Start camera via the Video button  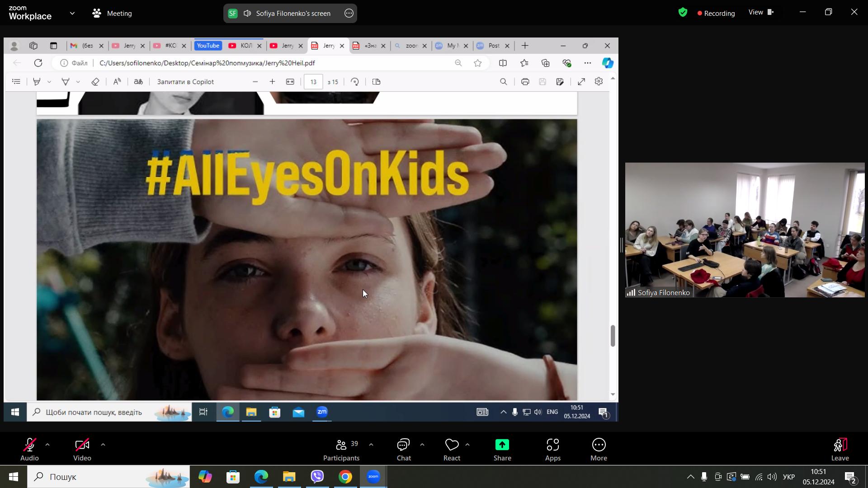(x=82, y=450)
